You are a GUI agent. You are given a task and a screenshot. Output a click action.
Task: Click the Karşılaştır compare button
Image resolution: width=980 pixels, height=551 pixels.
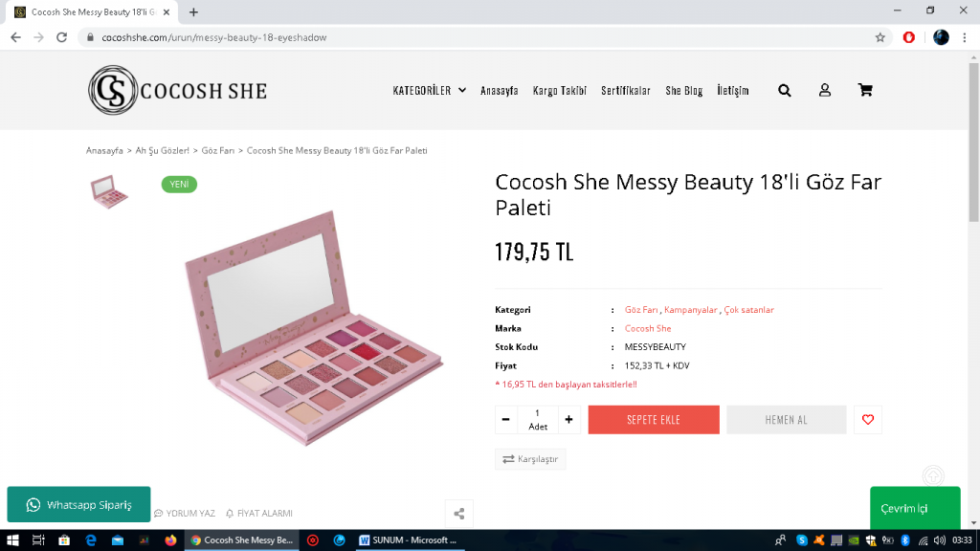pyautogui.click(x=530, y=459)
